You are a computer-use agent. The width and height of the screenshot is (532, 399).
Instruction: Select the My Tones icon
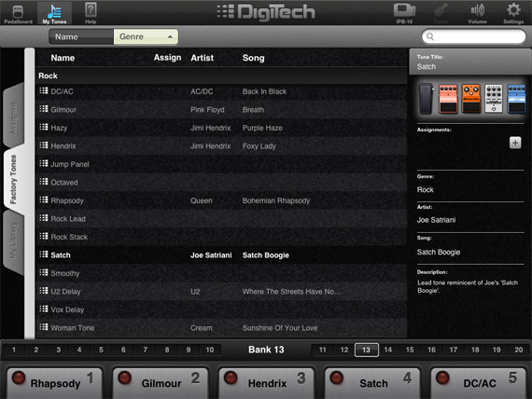pos(54,14)
